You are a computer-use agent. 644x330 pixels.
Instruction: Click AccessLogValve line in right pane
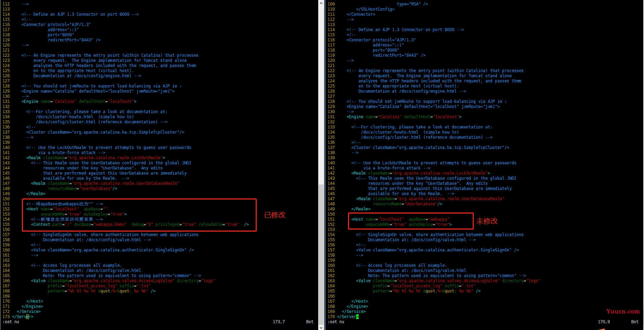pos(448,281)
